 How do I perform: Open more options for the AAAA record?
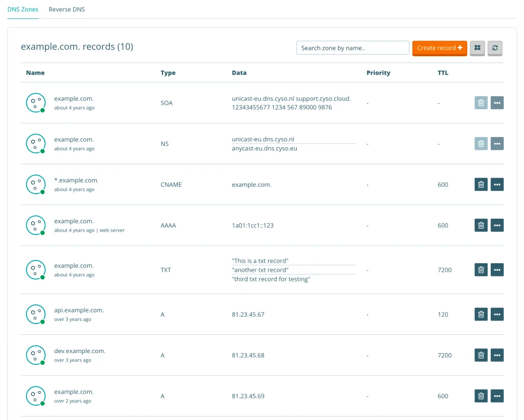[x=497, y=225]
